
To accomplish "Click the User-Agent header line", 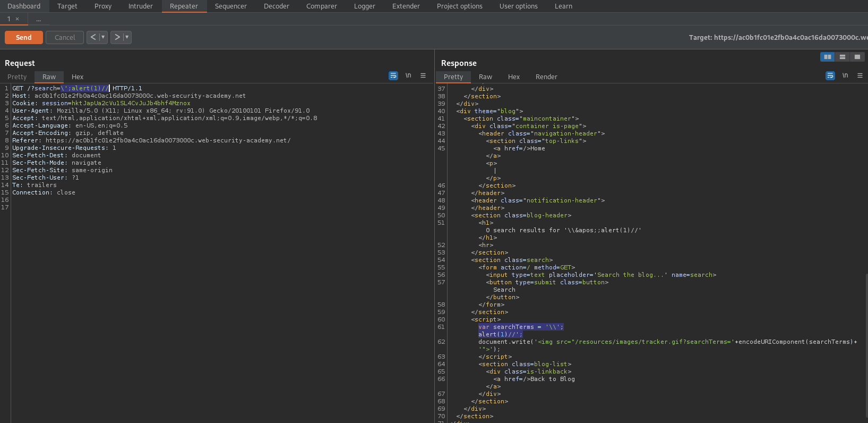I will (161, 111).
